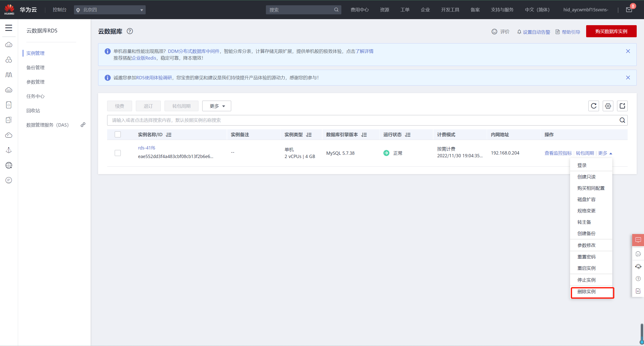The width and height of the screenshot is (644, 346).
Task: Choose 停止实例 menu entry
Action: pyautogui.click(x=591, y=280)
